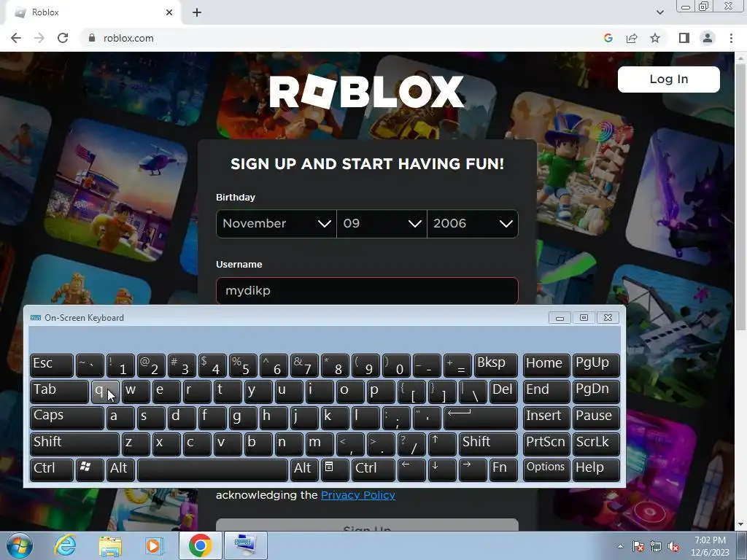747x560 pixels.
Task: Click the muted volume tray icon
Action: (x=673, y=546)
